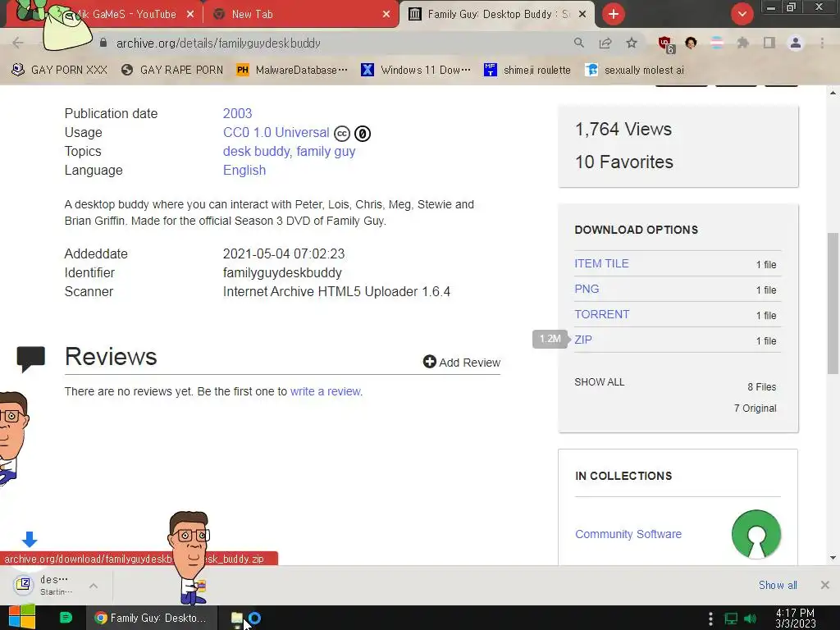Open the MalwareDatabase bookmark

(293, 71)
